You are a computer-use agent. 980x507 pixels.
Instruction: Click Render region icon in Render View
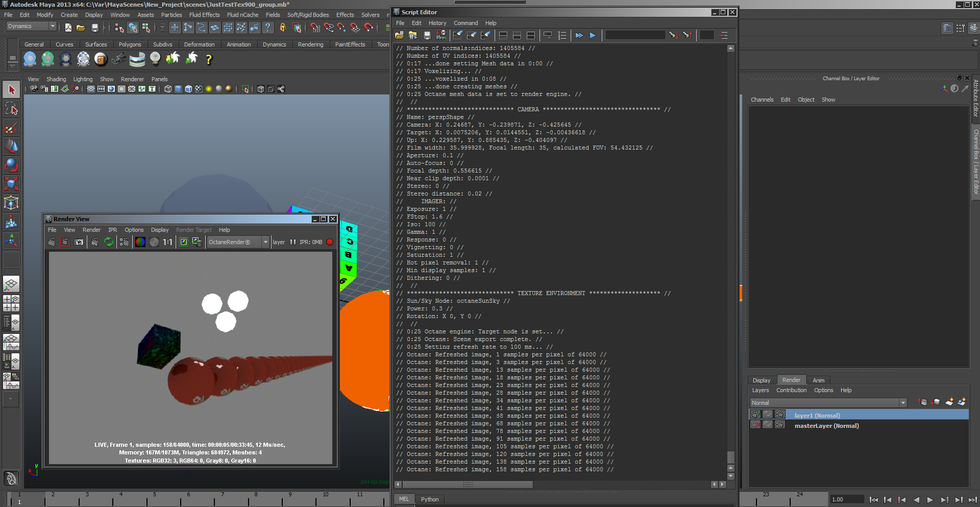click(x=65, y=242)
